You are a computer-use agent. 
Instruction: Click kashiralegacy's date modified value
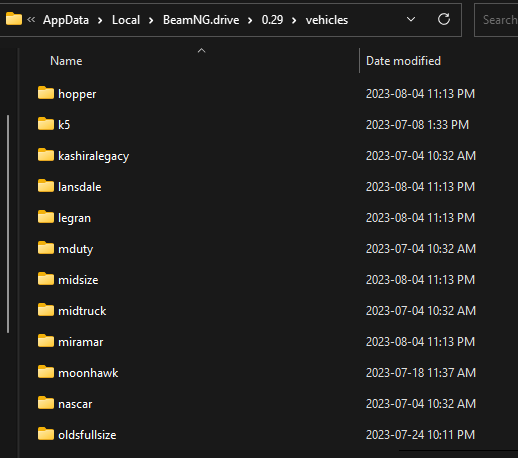[421, 156]
